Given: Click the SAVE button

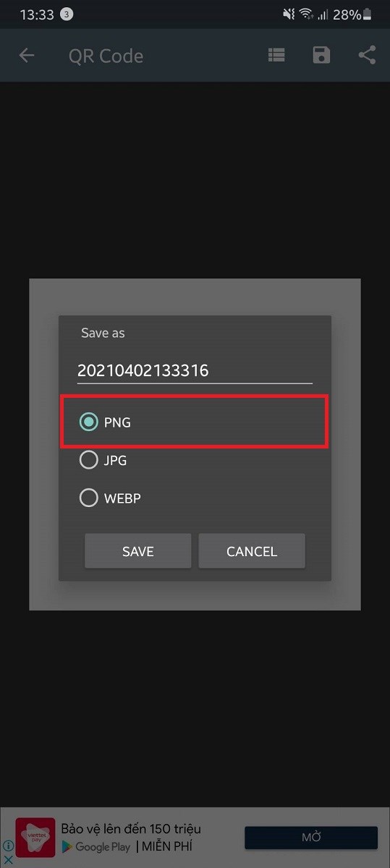Looking at the screenshot, I should pyautogui.click(x=138, y=551).
